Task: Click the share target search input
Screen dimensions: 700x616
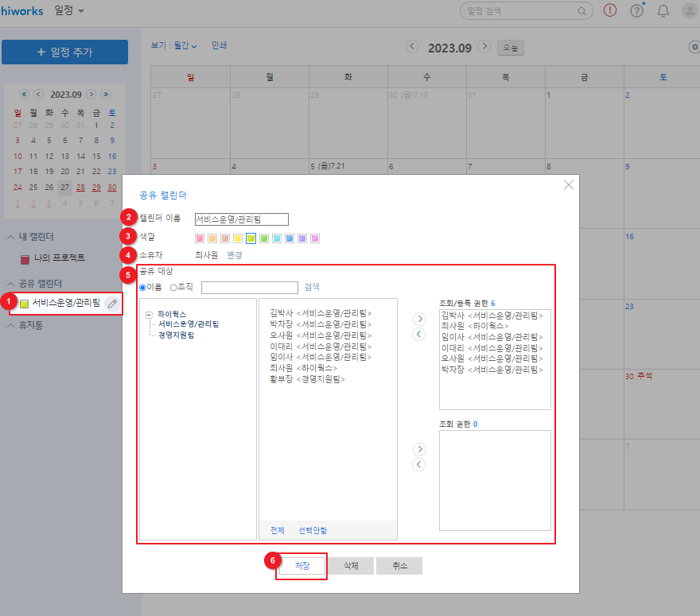Action: (x=250, y=288)
